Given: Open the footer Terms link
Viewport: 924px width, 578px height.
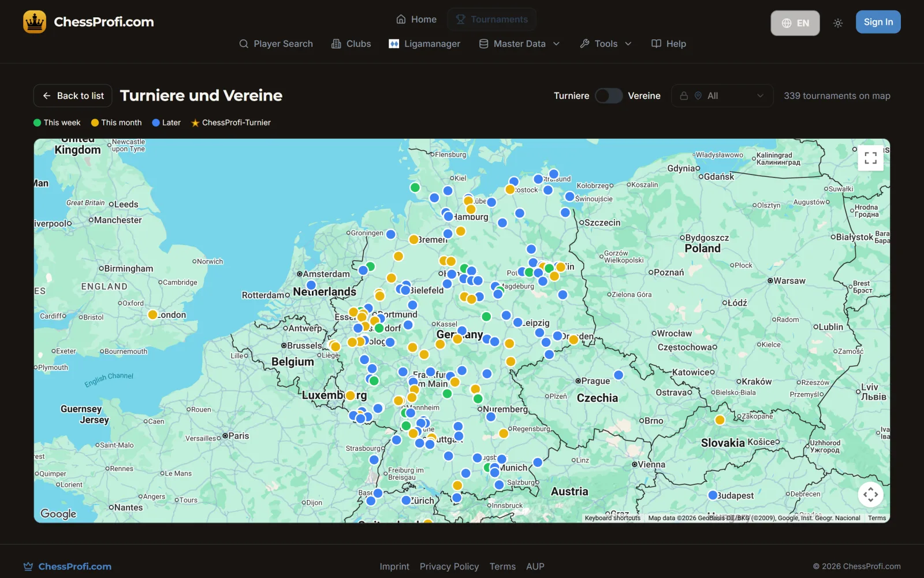Looking at the screenshot, I should pos(502,566).
